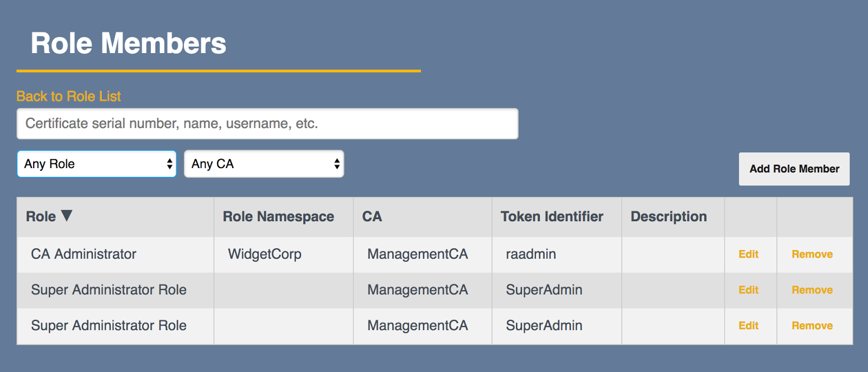
Task: Focus the certificate serial number search field
Action: [267, 124]
